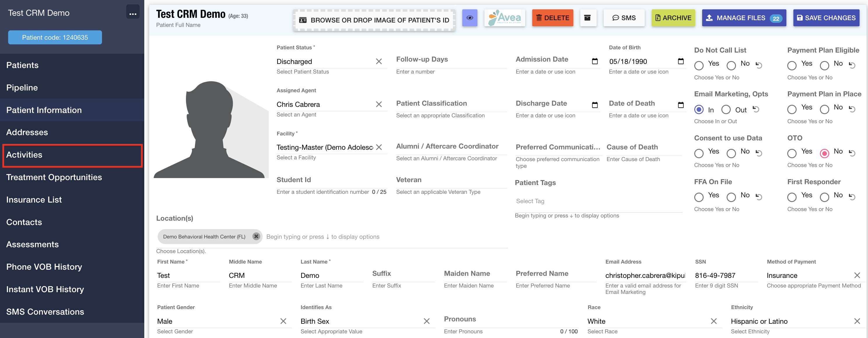Screen dimensions: 868x338
Task: Open the Admission Date calendar picker
Action: pos(595,61)
